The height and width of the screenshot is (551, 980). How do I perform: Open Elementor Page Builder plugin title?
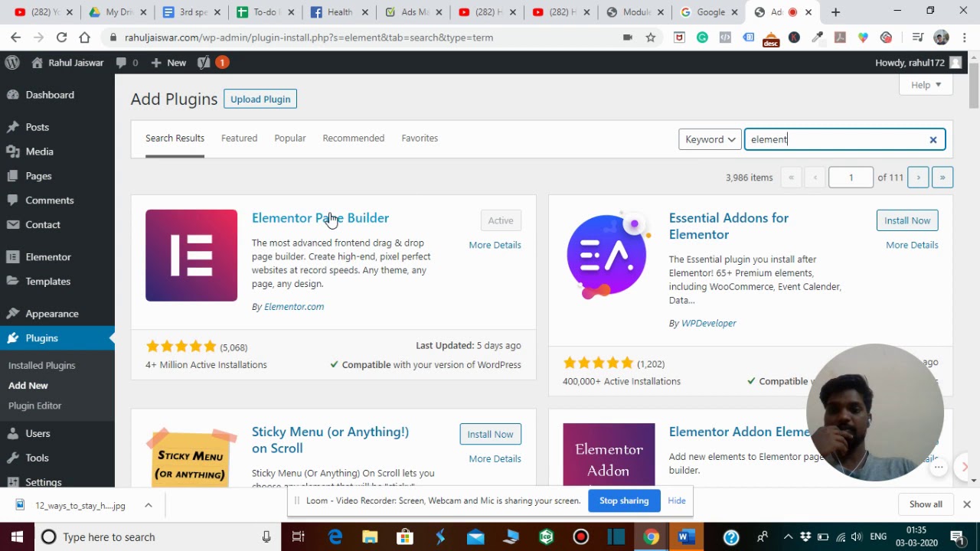pos(320,218)
